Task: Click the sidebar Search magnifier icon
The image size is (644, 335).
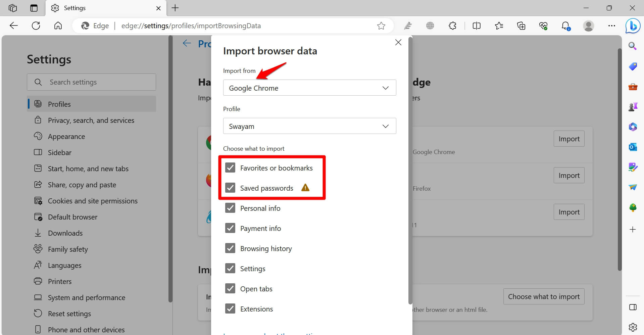Action: [x=633, y=46]
